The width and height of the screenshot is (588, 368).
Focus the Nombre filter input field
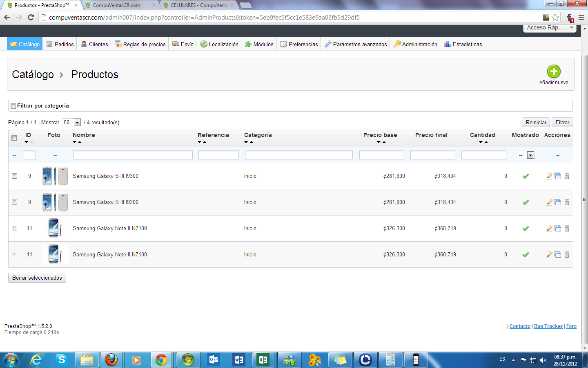coord(133,155)
